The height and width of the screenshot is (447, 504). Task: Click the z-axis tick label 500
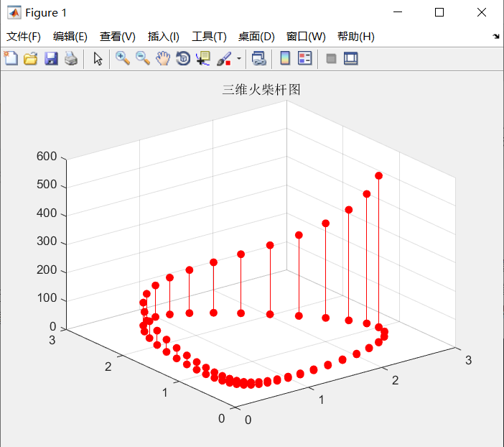tap(47, 185)
